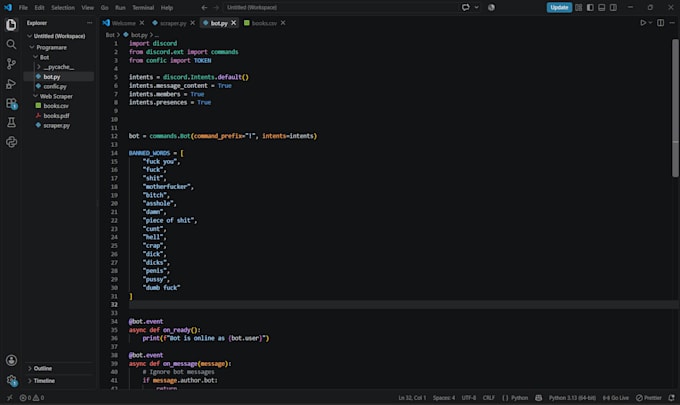680x405 pixels.
Task: Open the Selection menu
Action: pos(63,7)
